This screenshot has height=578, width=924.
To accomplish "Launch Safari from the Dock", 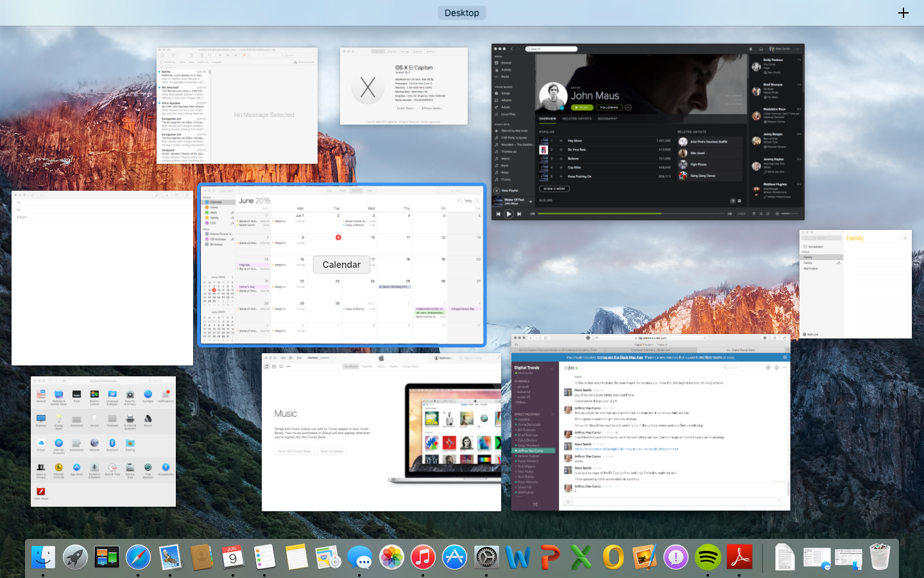I will click(138, 557).
